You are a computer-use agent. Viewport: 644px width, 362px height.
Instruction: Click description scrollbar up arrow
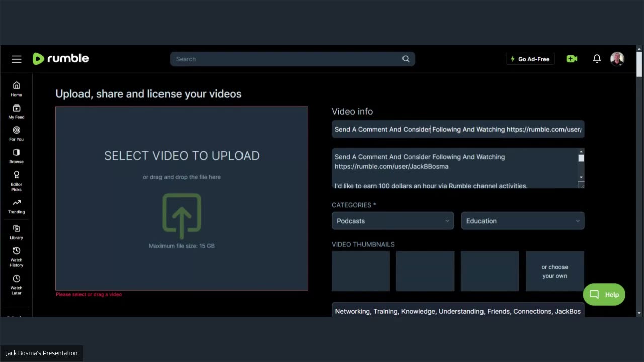tap(581, 152)
